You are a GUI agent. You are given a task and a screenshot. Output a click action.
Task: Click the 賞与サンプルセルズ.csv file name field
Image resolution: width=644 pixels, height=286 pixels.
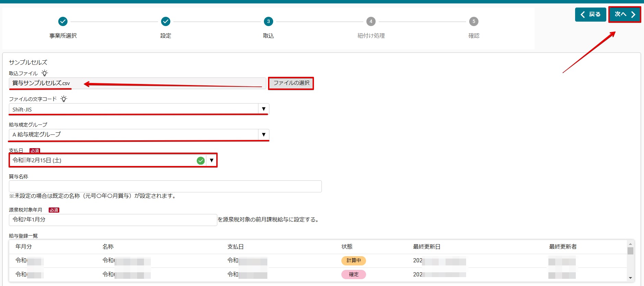[137, 83]
